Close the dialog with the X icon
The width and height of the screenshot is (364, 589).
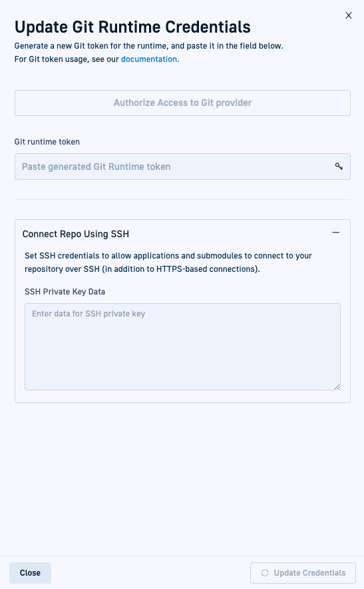coord(349,15)
